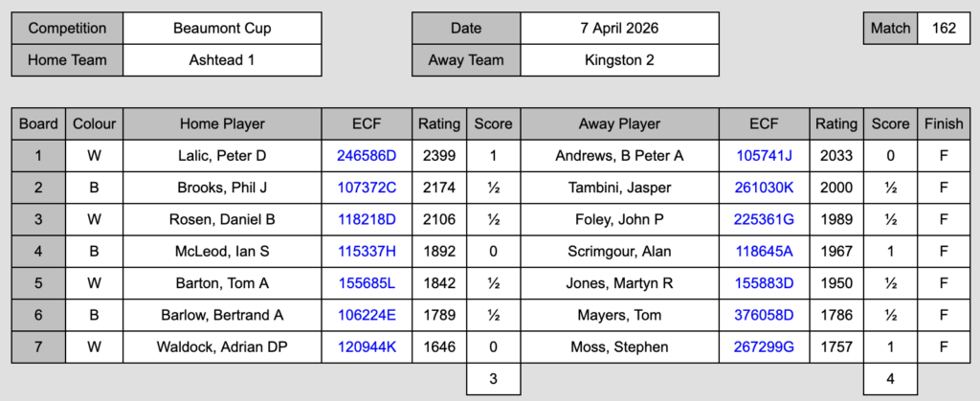Viewport: 980px width, 401px height.
Task: Open Tom Mayers' ECF link 376058D
Action: [x=764, y=315]
